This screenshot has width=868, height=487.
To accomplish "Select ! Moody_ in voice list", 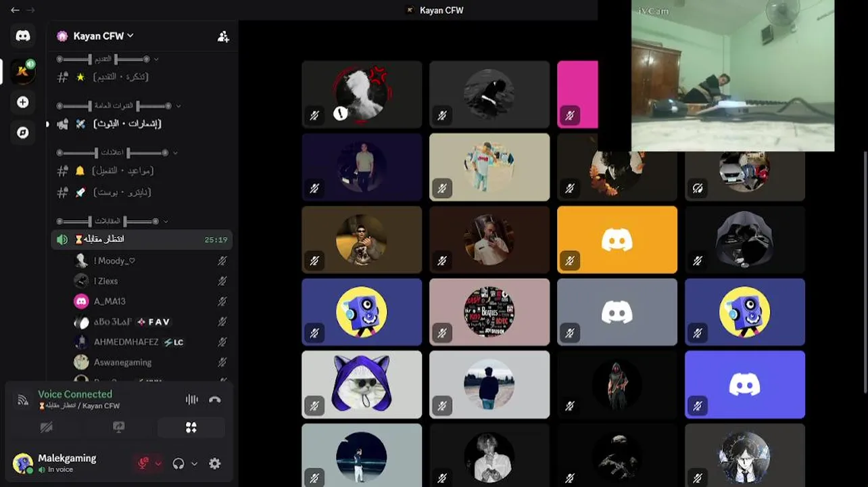I will (150, 260).
